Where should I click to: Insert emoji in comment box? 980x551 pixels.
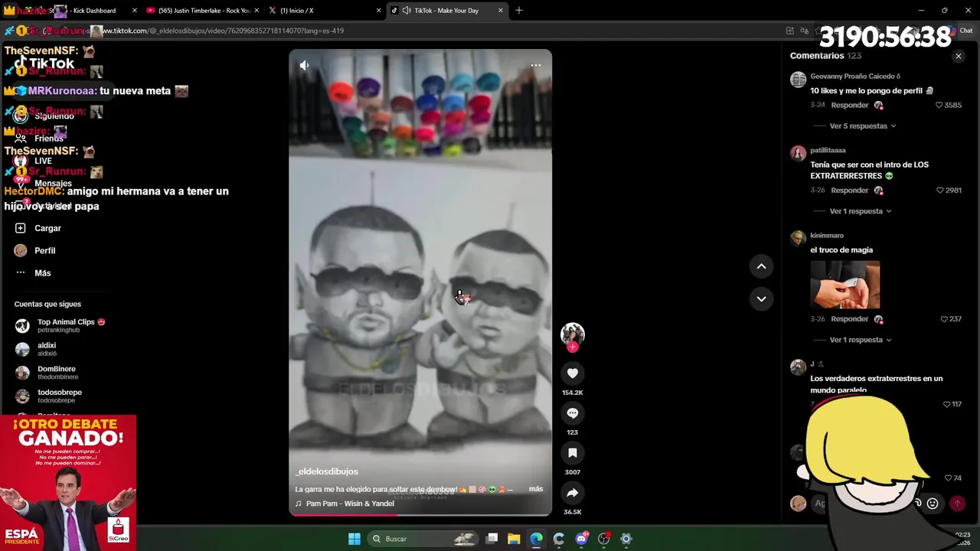coord(933,504)
